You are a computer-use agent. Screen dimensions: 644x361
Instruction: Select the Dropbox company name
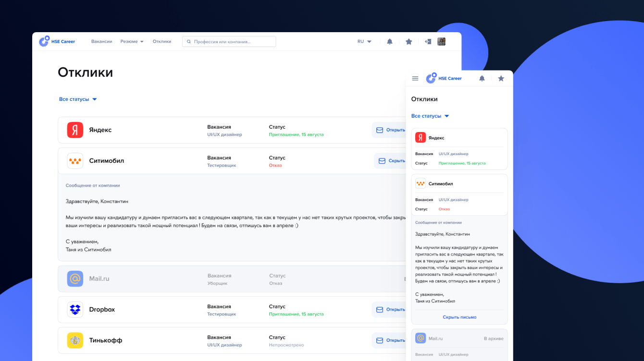[102, 310]
